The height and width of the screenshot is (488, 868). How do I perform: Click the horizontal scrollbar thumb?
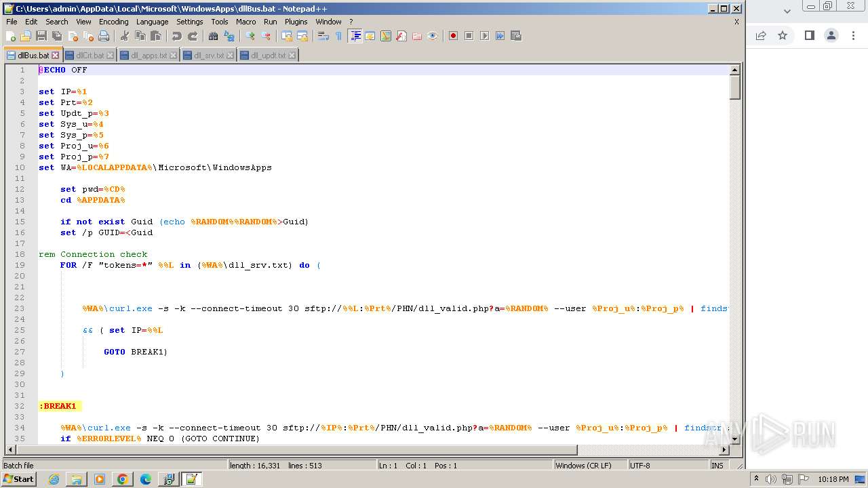pyautogui.click(x=297, y=450)
